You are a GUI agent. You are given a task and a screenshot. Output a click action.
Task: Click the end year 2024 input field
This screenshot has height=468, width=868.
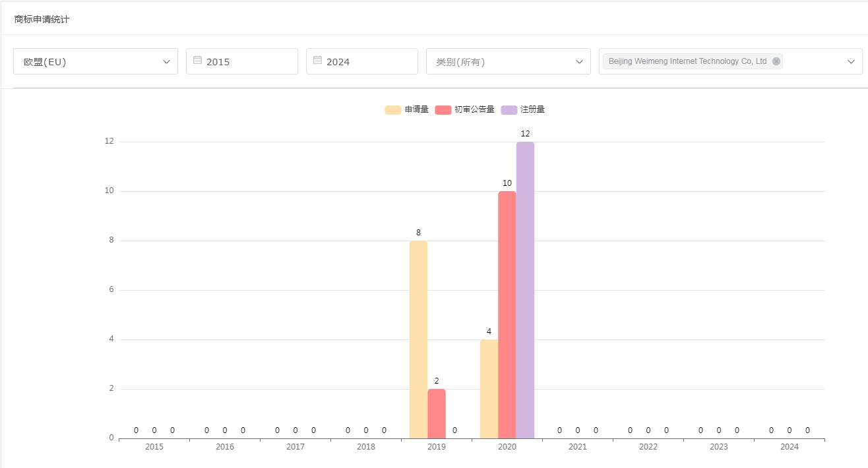[367, 61]
